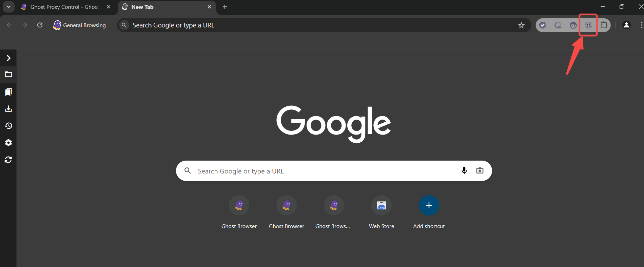
Task: Click the face-shaped extension icon
Action: point(573,25)
